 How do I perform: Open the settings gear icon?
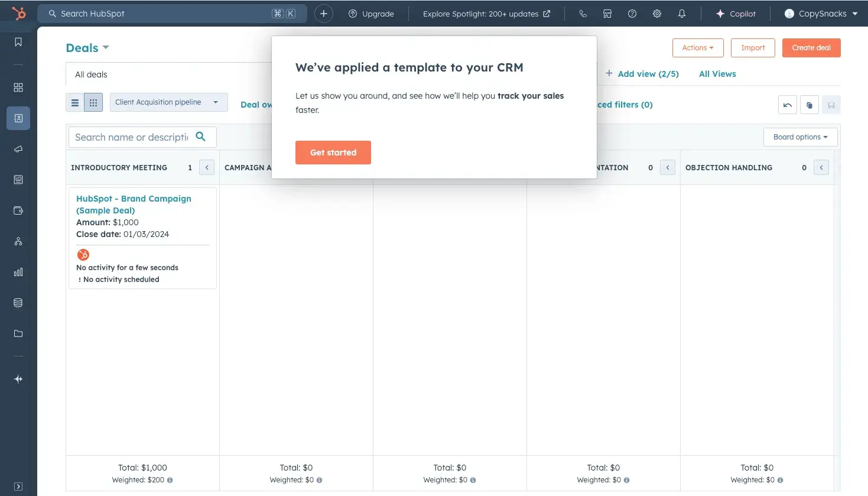click(656, 14)
